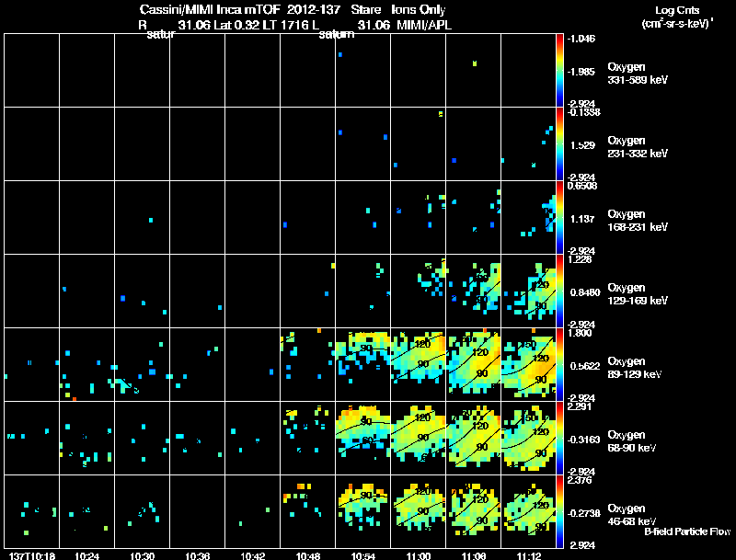Click the 10:48 time axis label
Viewport: 736px width, 560px height.
308,555
